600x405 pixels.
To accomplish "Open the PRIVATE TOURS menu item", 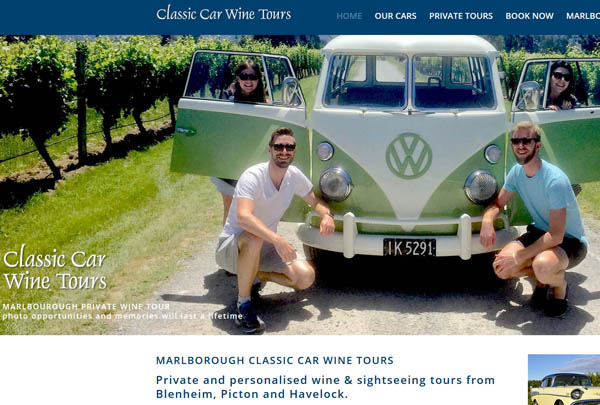I will (x=461, y=16).
